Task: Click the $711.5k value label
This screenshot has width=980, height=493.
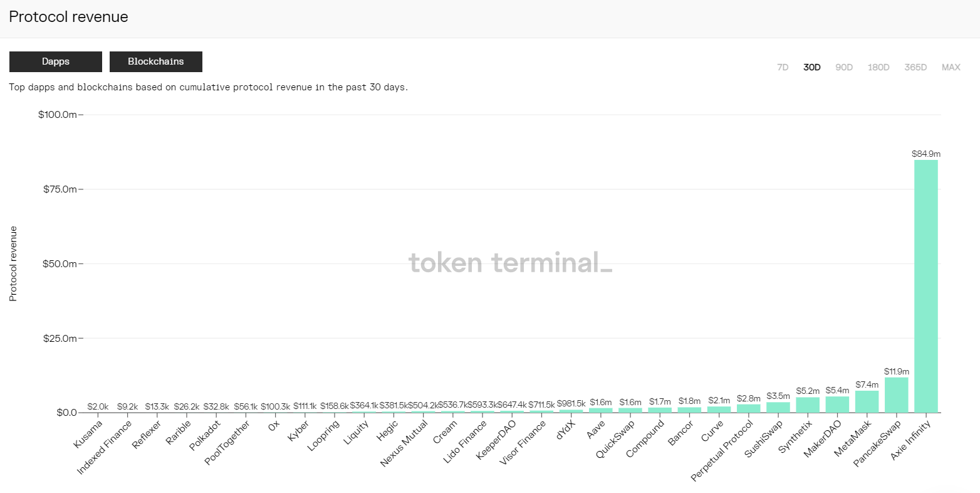Action: (541, 405)
